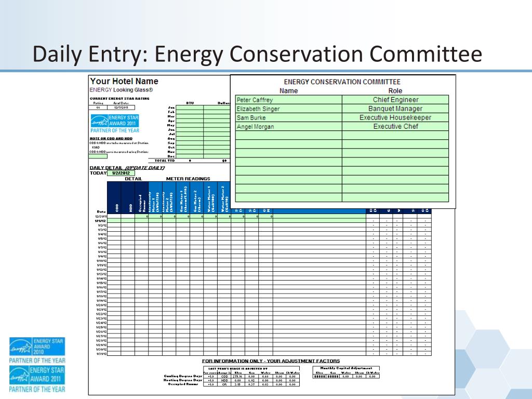Select the Dec BTU cell
The image size is (532, 399).
[190, 156]
